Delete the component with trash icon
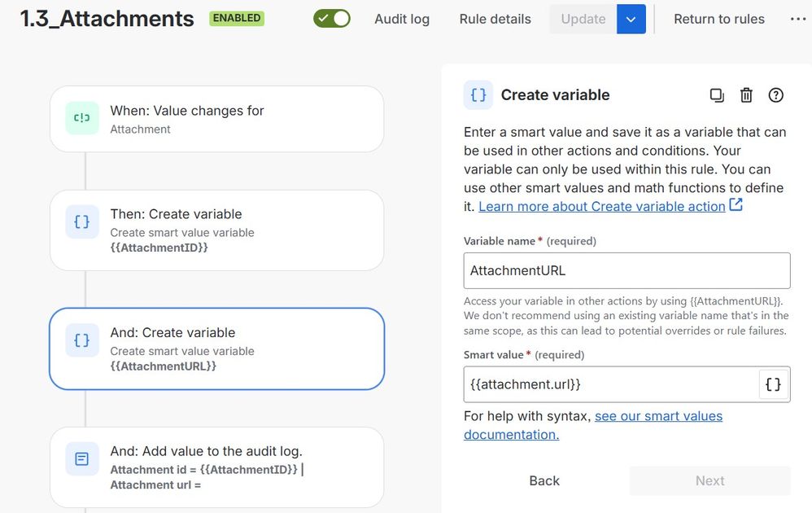812x513 pixels. coord(746,95)
